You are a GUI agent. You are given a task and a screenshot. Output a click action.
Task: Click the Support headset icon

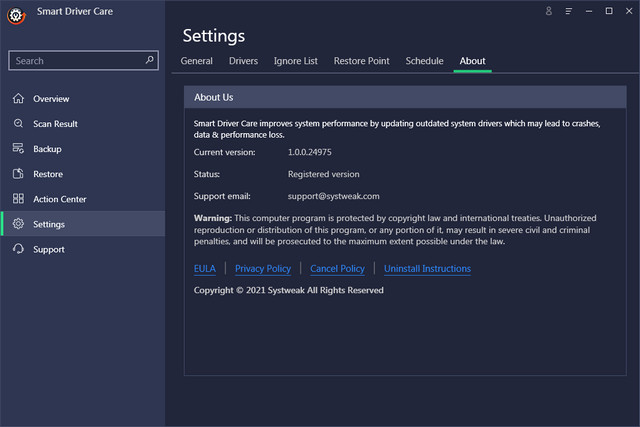(18, 249)
